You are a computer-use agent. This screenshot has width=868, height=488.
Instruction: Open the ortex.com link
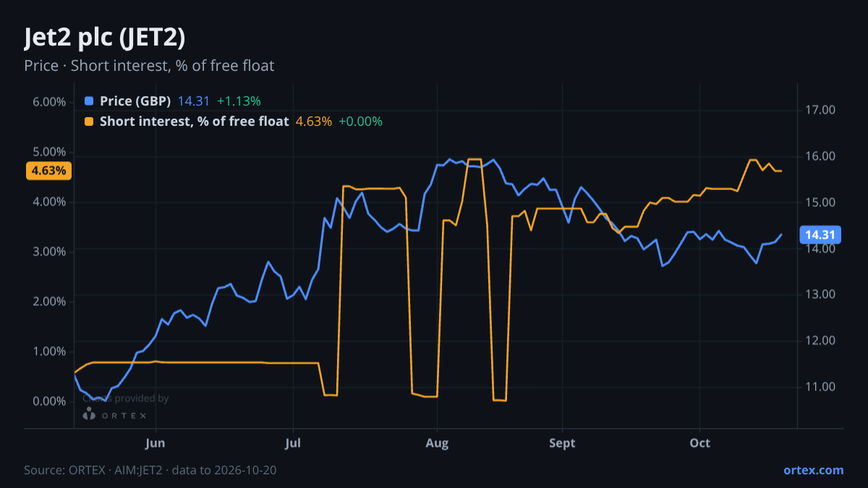(813, 470)
